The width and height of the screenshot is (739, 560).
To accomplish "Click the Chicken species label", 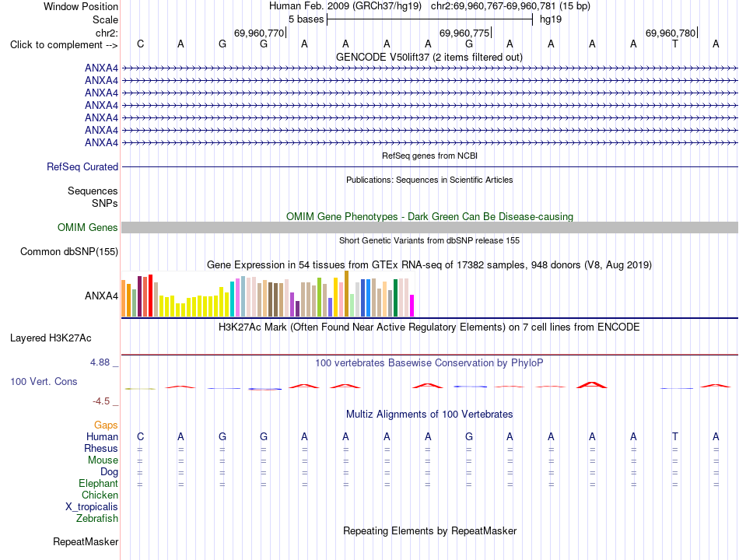I will pyautogui.click(x=100, y=495).
